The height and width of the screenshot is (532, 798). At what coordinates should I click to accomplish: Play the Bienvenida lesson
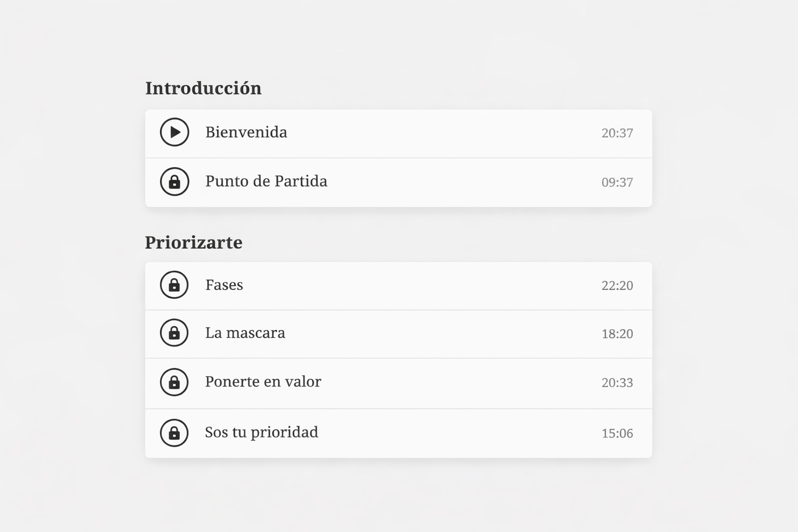tap(175, 132)
